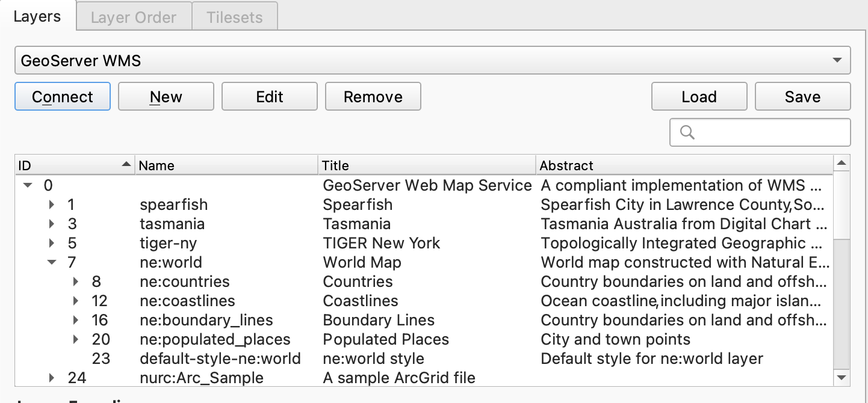
Task: Collapse the root layer 0 node
Action: (27, 185)
